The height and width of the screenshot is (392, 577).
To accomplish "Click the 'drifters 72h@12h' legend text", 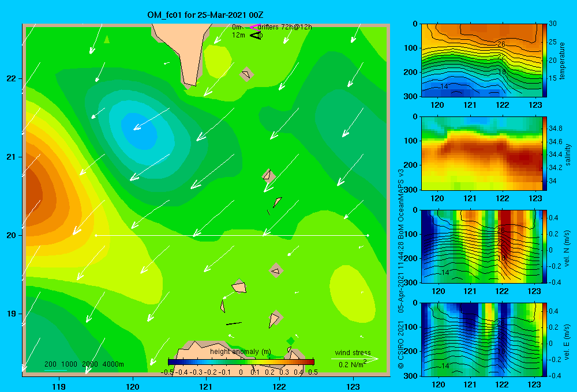I will click(284, 27).
